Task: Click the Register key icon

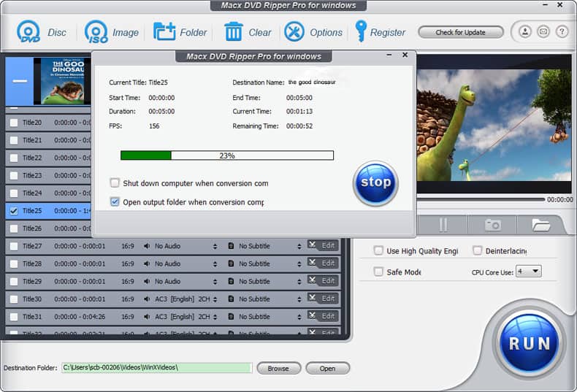Action: 361,31
